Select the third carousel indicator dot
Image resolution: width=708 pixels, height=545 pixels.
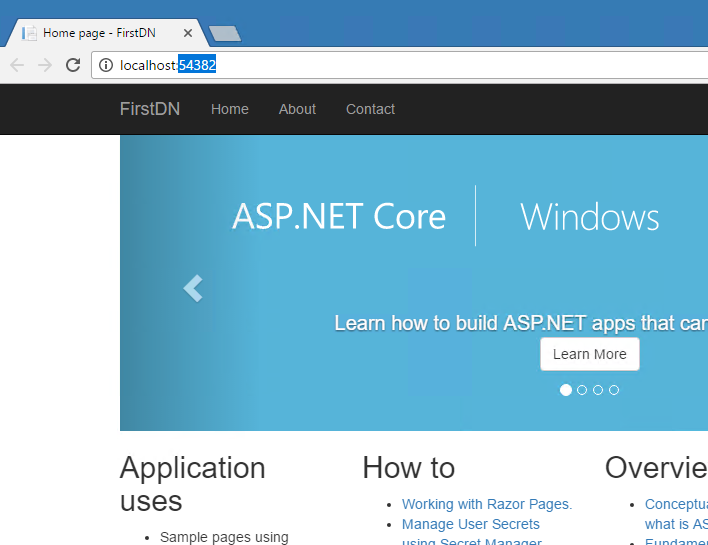click(x=598, y=390)
